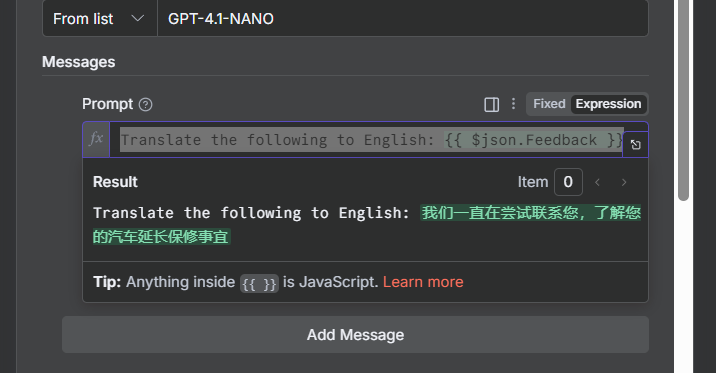Click the Messages section heading
The width and height of the screenshot is (716, 373).
pos(79,62)
